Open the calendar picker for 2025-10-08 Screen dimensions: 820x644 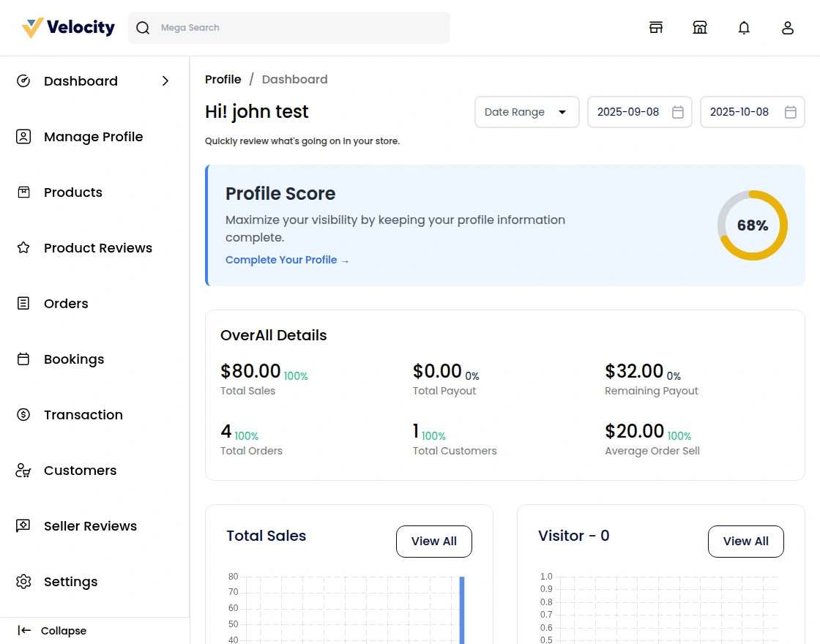791,112
